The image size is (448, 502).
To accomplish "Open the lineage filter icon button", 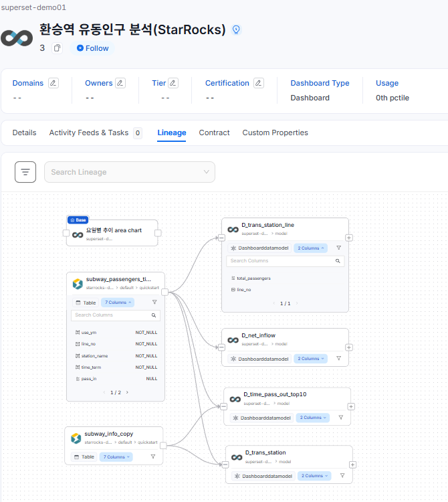I will pyautogui.click(x=25, y=172).
